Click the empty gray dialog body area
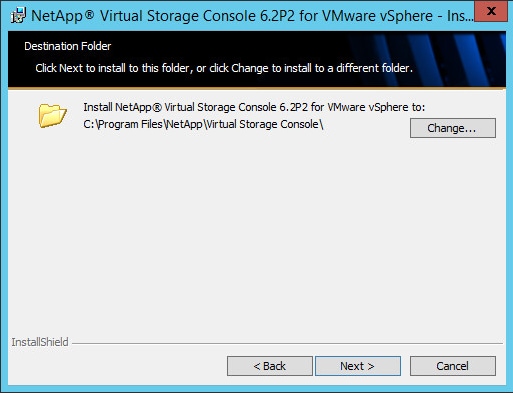513x393 pixels. pyautogui.click(x=257, y=233)
